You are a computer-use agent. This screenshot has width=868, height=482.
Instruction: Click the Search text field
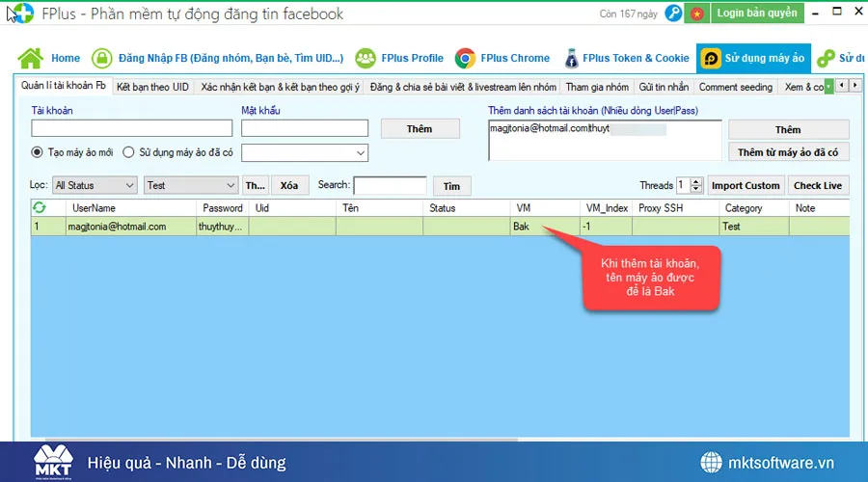(x=390, y=185)
